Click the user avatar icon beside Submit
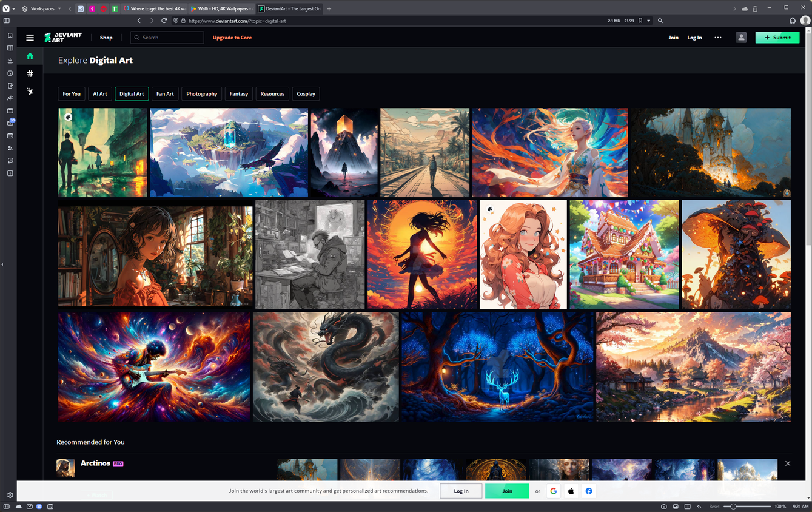Viewport: 812px width, 512px height. (x=741, y=38)
